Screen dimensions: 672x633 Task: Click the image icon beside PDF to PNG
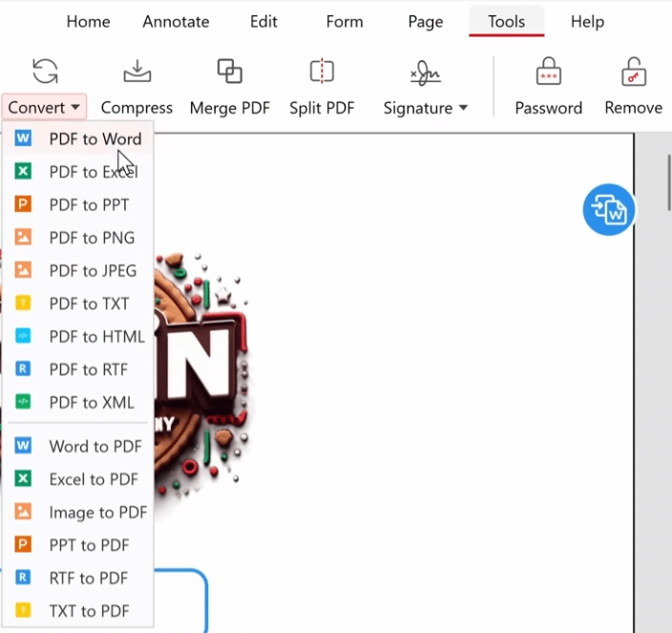(23, 237)
